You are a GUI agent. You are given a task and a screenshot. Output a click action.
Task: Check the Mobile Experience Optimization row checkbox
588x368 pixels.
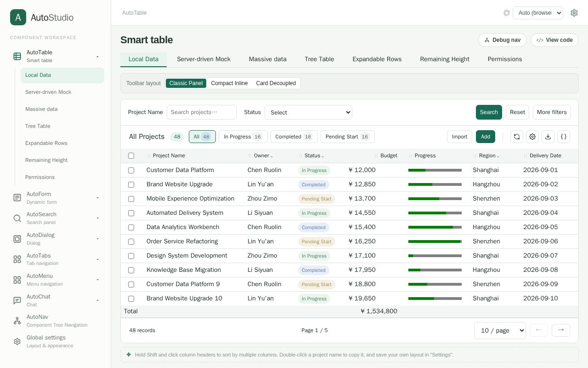click(x=131, y=199)
